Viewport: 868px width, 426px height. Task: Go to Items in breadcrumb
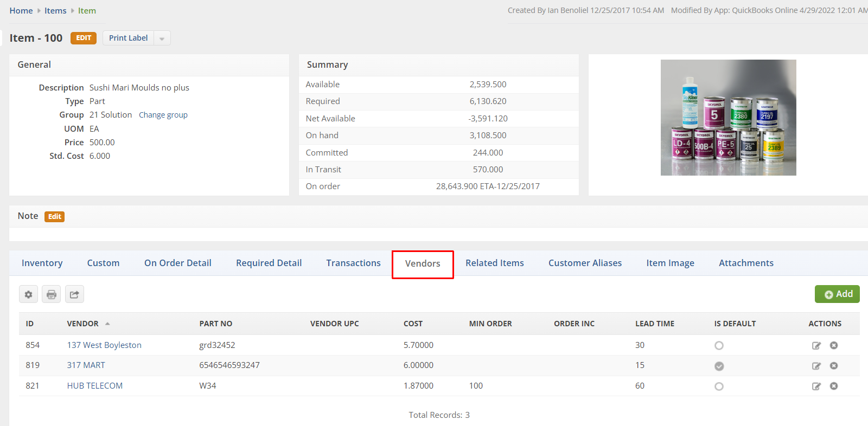[55, 11]
